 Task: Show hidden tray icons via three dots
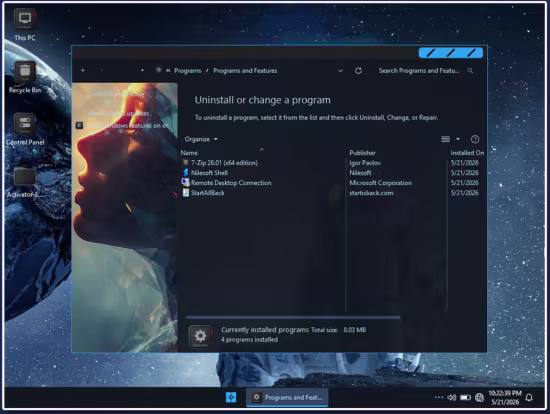(438, 398)
